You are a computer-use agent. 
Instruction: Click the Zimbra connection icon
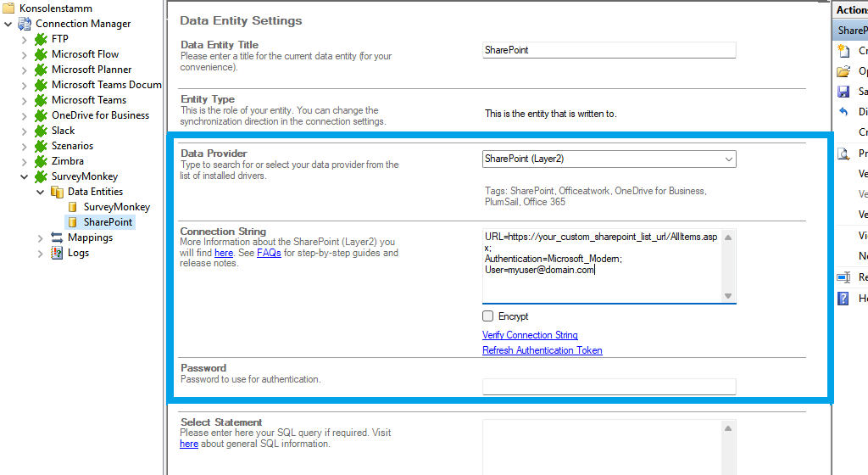[x=41, y=161]
